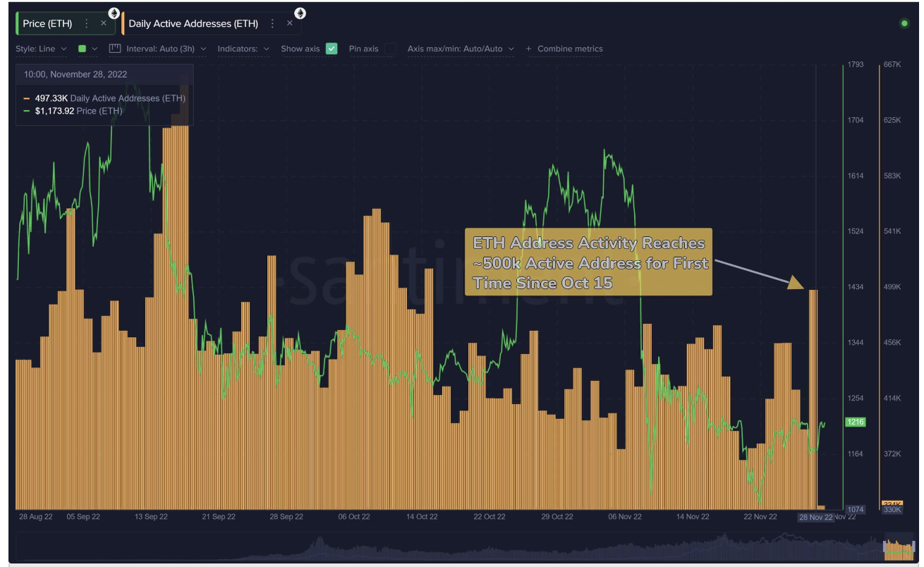This screenshot has width=924, height=567.
Task: Expand the Style: Line dropdown
Action: [x=41, y=49]
